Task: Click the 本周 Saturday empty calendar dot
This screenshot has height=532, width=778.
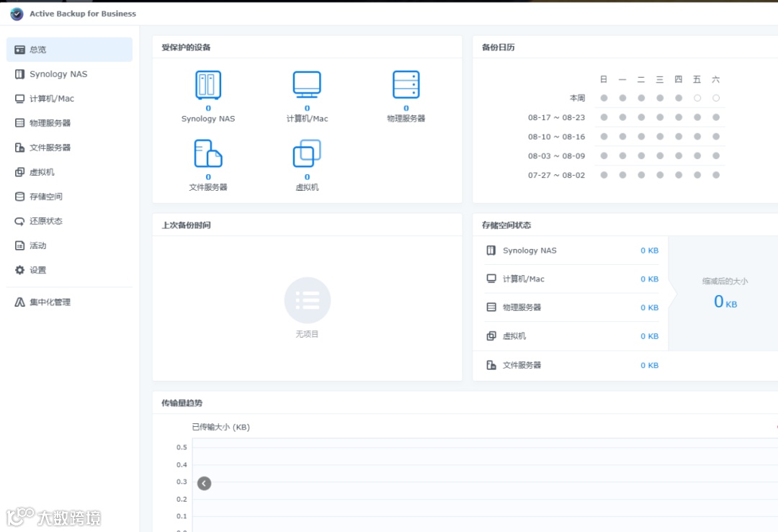Action: [716, 98]
